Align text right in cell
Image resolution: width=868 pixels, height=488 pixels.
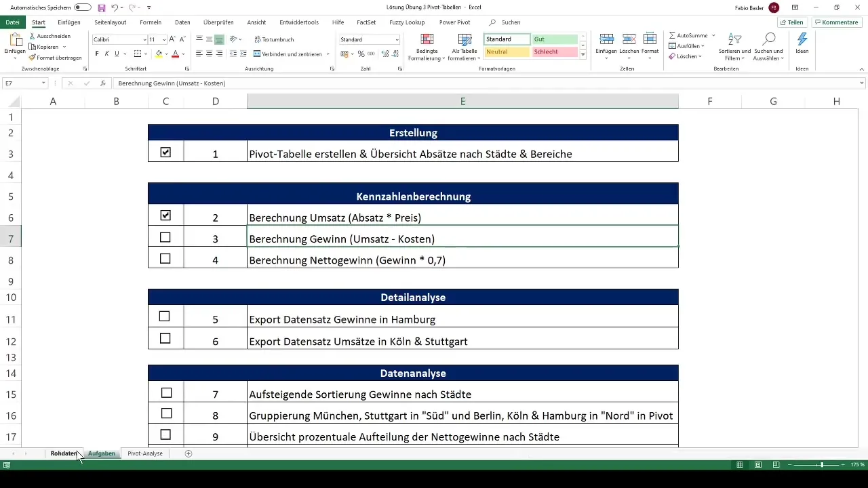click(220, 54)
